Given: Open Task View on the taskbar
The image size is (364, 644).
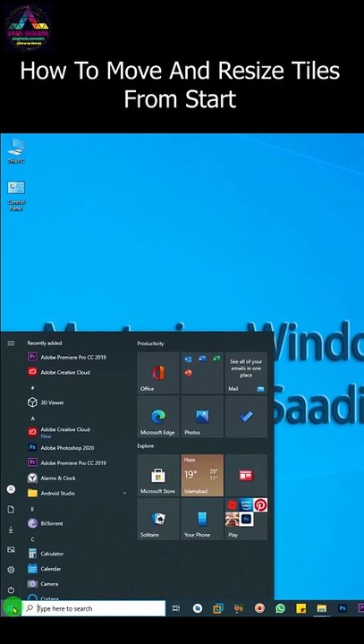Looking at the screenshot, I should 176,608.
